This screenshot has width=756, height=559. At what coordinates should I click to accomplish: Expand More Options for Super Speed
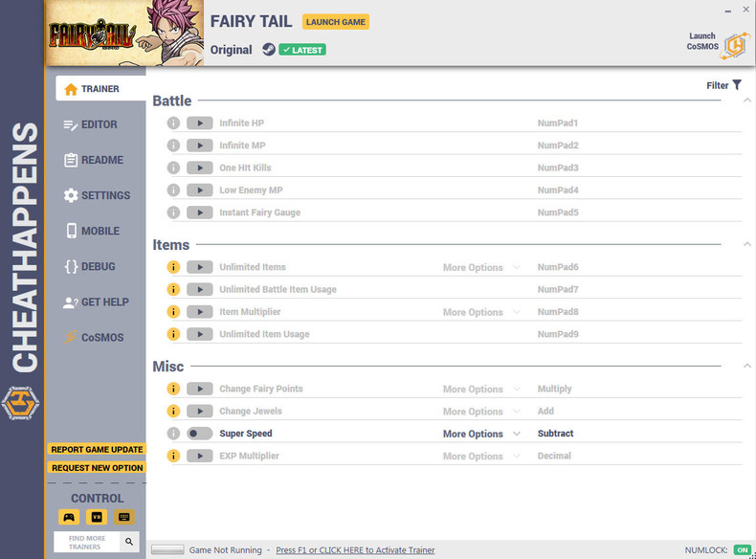tap(481, 434)
